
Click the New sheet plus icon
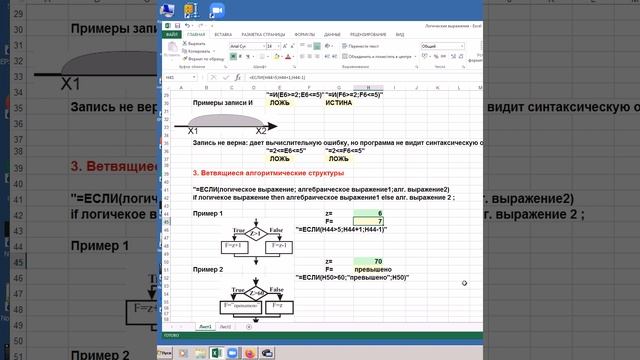249,327
